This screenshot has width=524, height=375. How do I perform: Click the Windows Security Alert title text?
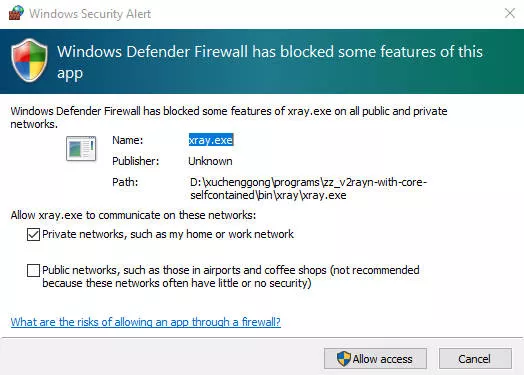90,14
